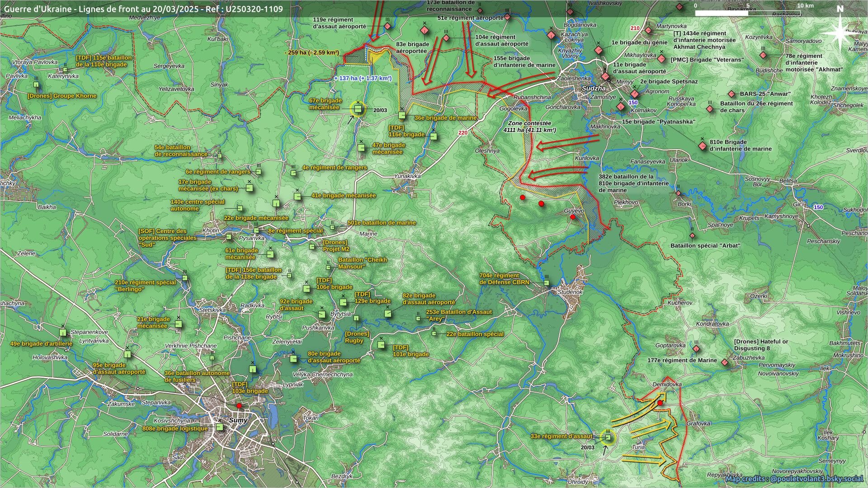Click the Sumy city label
Screen dimensions: 868x488
[x=238, y=420]
